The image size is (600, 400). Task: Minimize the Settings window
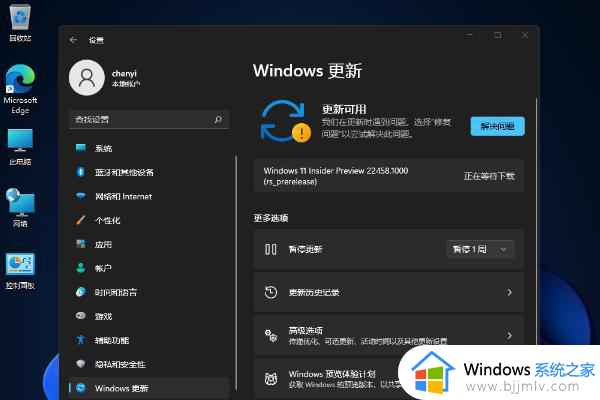pos(470,35)
